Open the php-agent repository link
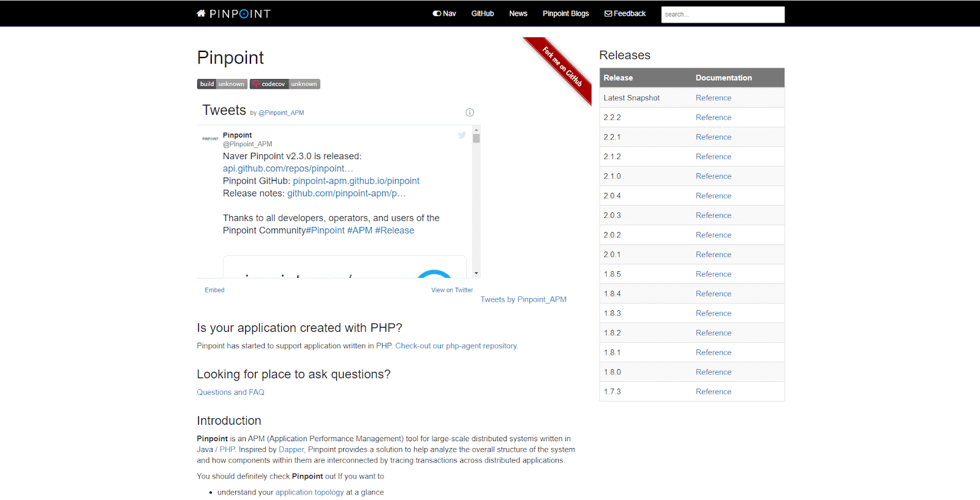The image size is (980, 500). (456, 346)
